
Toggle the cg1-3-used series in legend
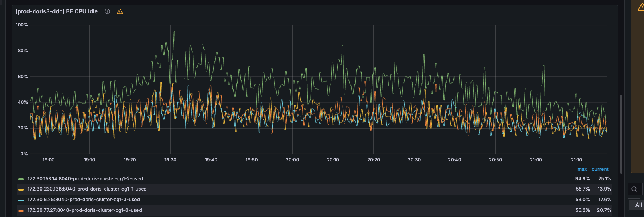click(84, 200)
